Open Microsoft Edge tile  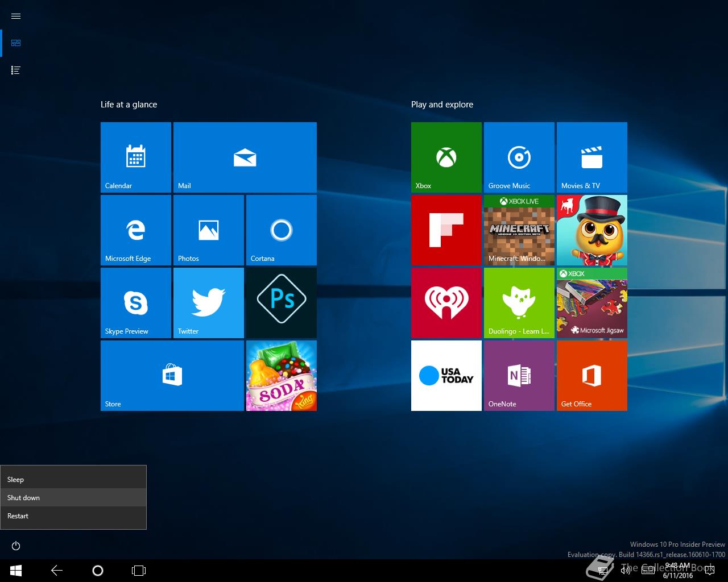136,230
